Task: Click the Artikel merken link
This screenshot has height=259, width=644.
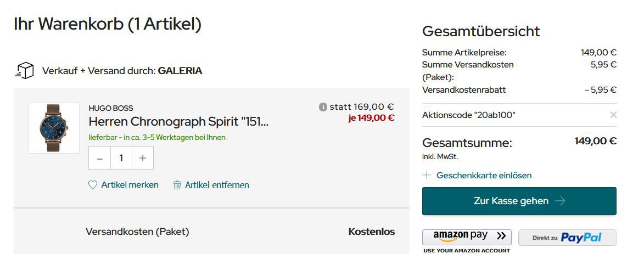Action: pos(130,185)
